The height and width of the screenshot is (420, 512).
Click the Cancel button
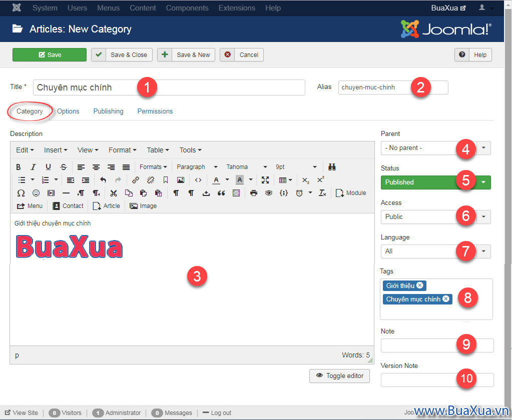pyautogui.click(x=242, y=55)
